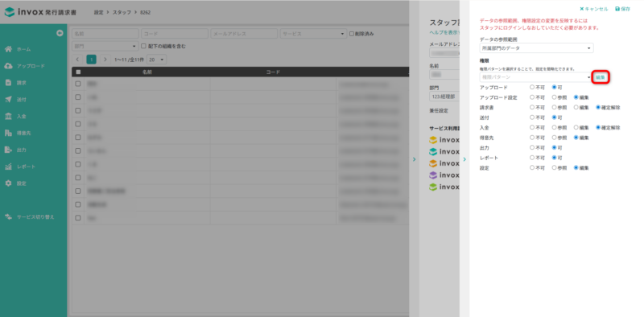
Task: Enable the 配下の組織を含む checkbox
Action: pyautogui.click(x=144, y=47)
